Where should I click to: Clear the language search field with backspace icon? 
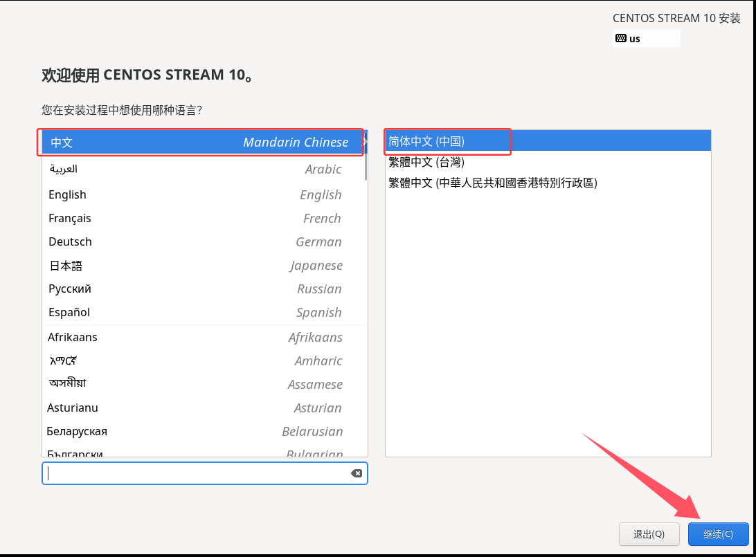tap(357, 473)
